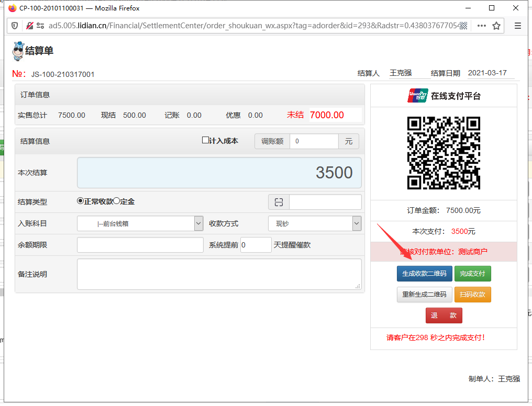Close the Firefox window
This screenshot has height=406, width=532.
(x=516, y=8)
